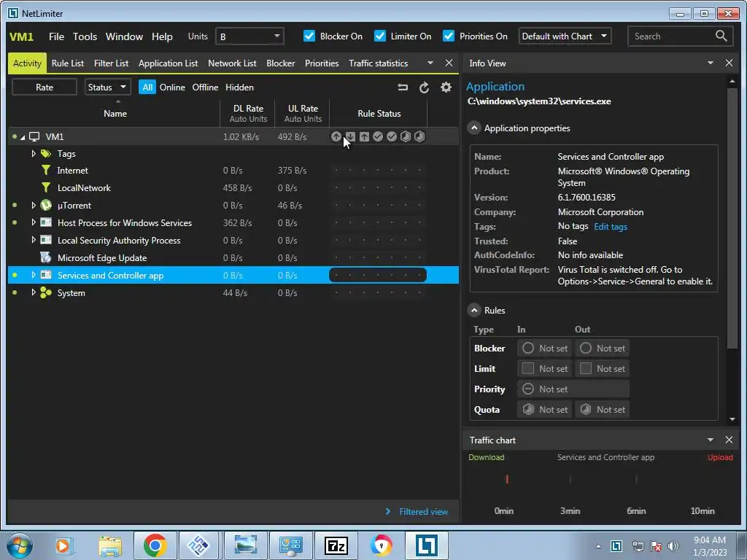Click the Filtered view link
Image resolution: width=747 pixels, height=560 pixels.
[x=424, y=512]
